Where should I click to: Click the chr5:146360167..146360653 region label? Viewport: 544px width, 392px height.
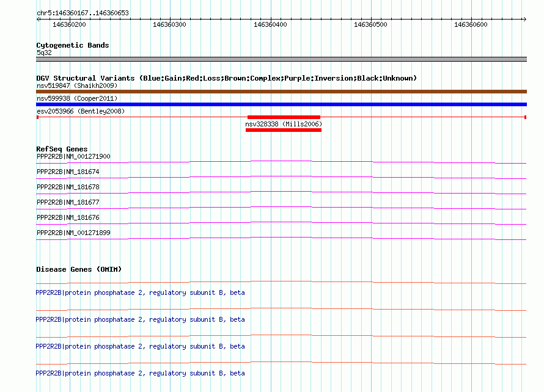click(x=83, y=13)
